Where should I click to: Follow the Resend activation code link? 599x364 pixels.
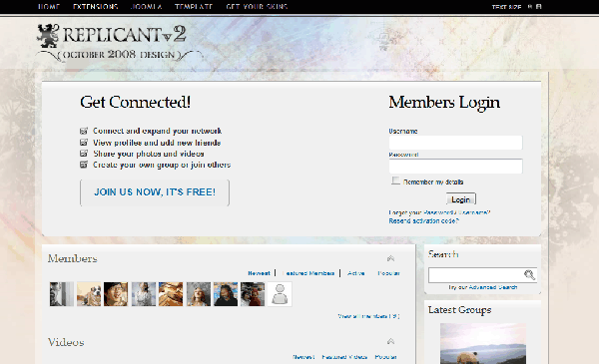pos(423,221)
